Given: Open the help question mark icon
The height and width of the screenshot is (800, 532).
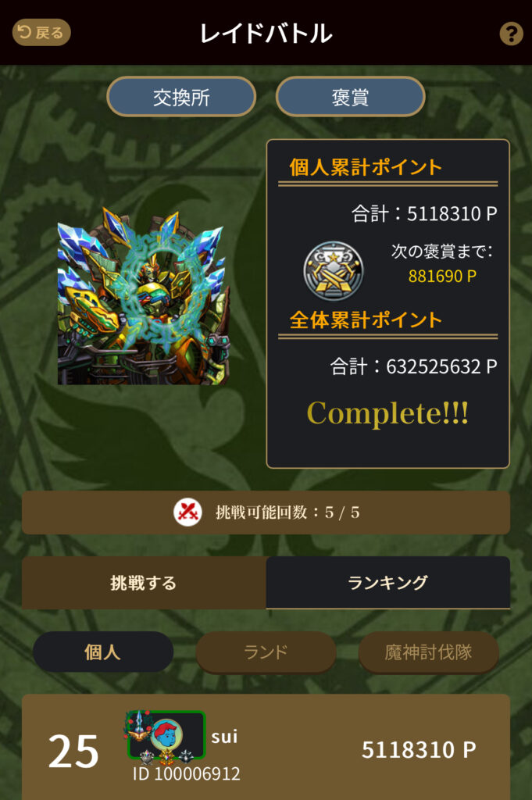Looking at the screenshot, I should [x=511, y=34].
